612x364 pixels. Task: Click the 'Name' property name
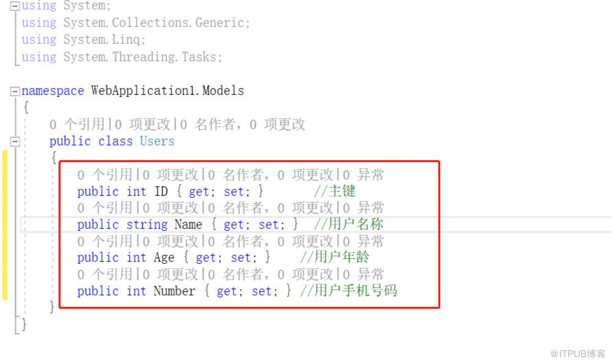tap(188, 225)
